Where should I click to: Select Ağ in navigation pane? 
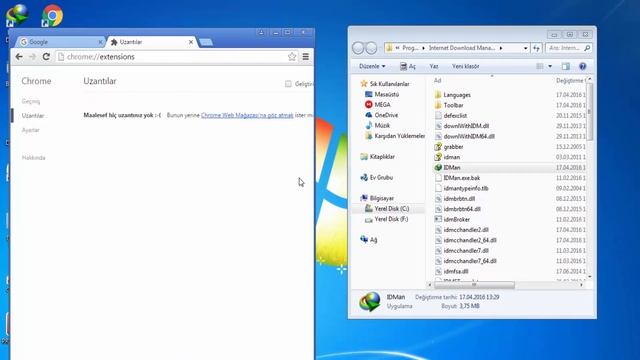(x=369, y=240)
